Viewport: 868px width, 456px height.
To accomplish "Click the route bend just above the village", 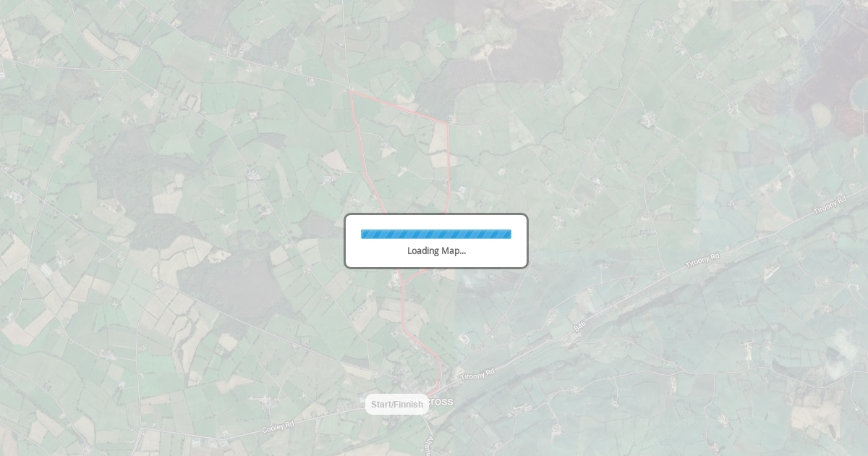I will (438, 360).
